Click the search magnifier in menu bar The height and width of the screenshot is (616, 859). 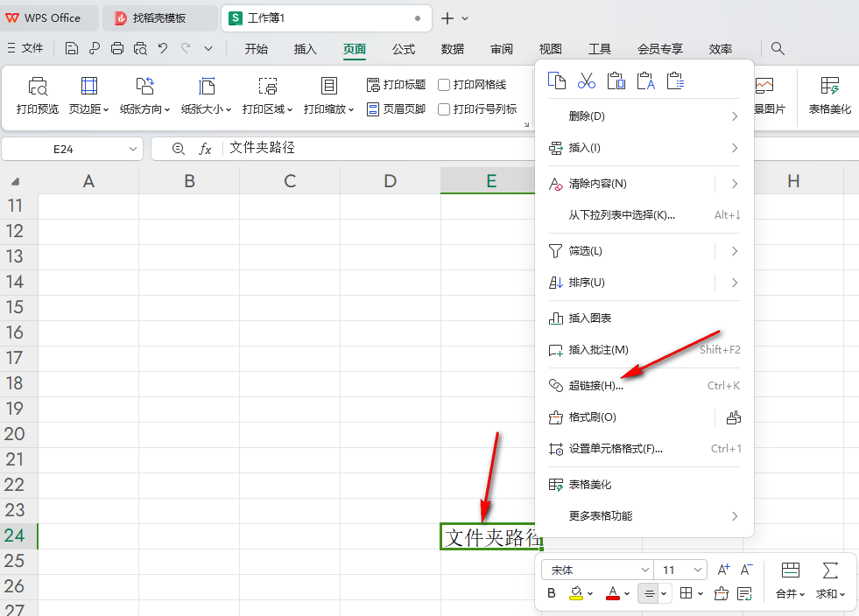point(778,49)
